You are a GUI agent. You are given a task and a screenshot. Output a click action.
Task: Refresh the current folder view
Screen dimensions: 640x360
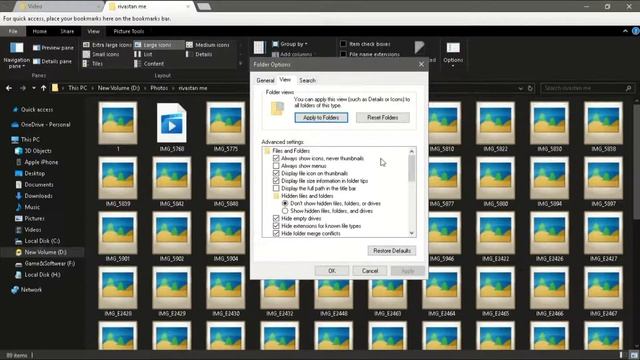point(530,88)
